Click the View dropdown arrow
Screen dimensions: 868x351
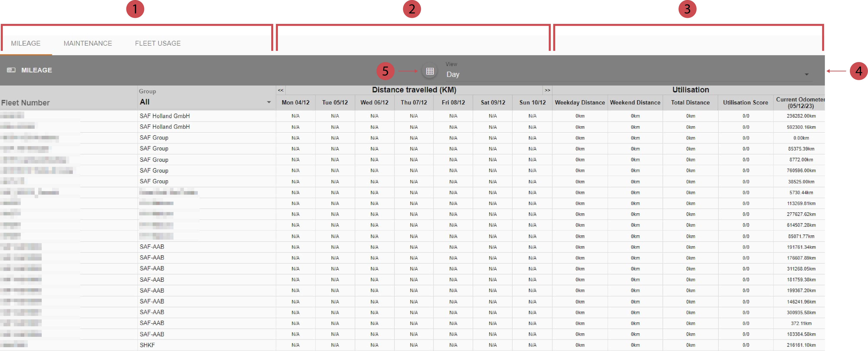pyautogui.click(x=806, y=74)
